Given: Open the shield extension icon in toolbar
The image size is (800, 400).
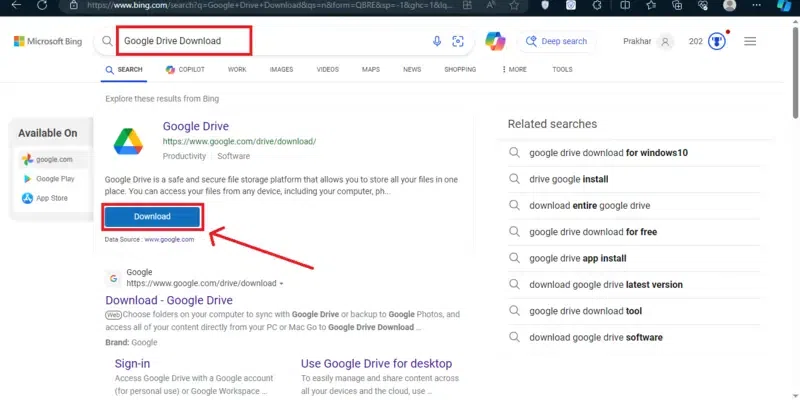Looking at the screenshot, I should click(x=545, y=5).
